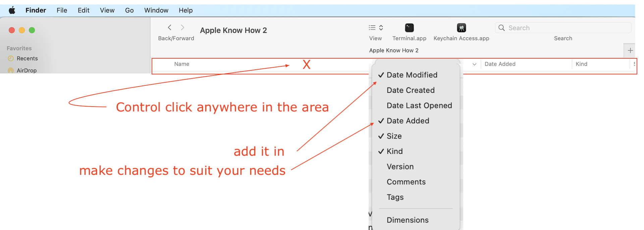Minimize the window with yellow button
Image resolution: width=644 pixels, height=230 pixels.
[x=22, y=30]
